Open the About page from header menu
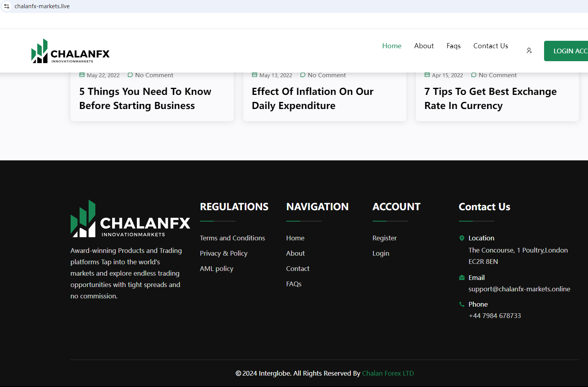Image resolution: width=588 pixels, height=387 pixels. (x=424, y=46)
